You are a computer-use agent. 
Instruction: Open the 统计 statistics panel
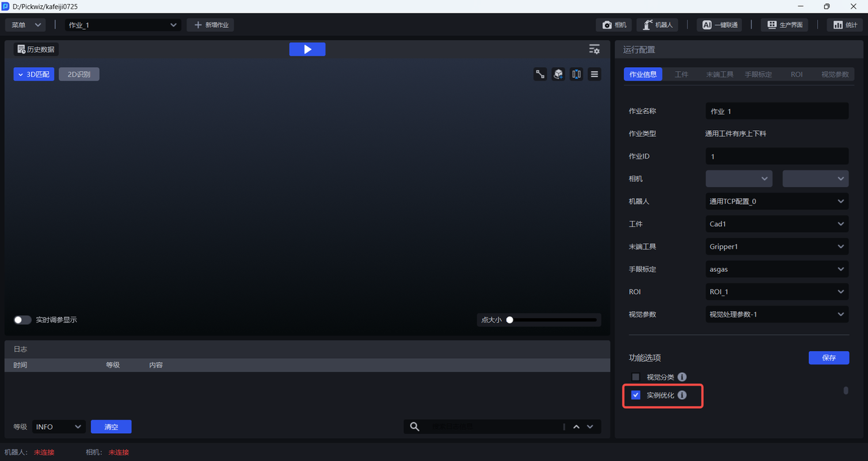tap(844, 25)
